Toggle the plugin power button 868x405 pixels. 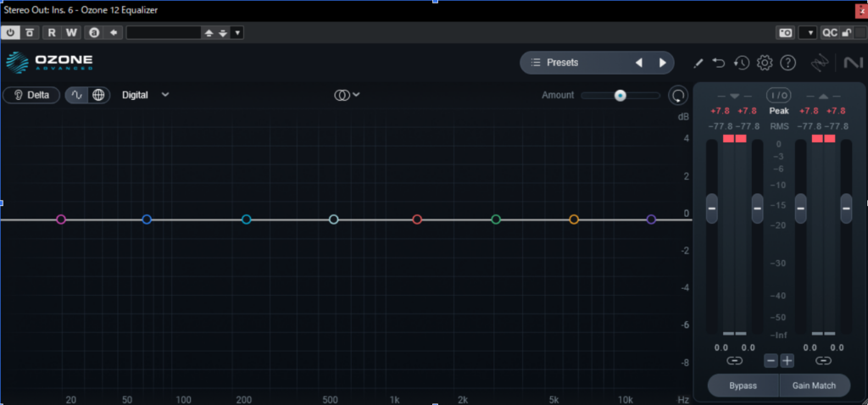tap(11, 32)
